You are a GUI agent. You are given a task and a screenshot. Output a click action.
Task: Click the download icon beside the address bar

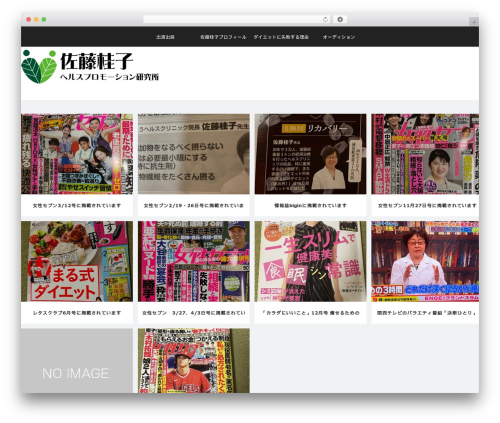tap(340, 19)
